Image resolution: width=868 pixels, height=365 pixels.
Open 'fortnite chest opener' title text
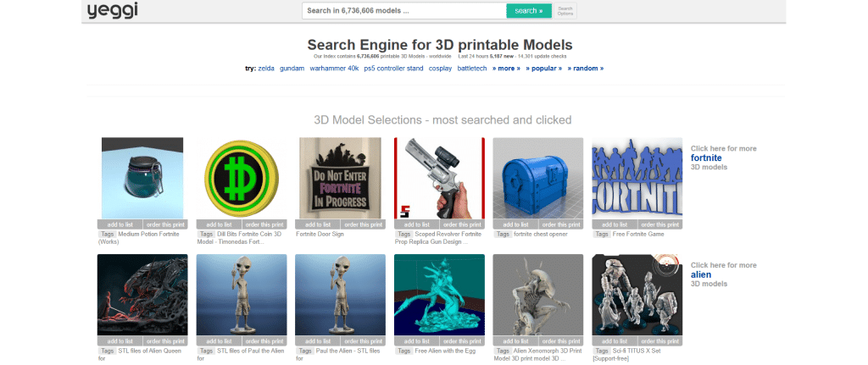[541, 235]
